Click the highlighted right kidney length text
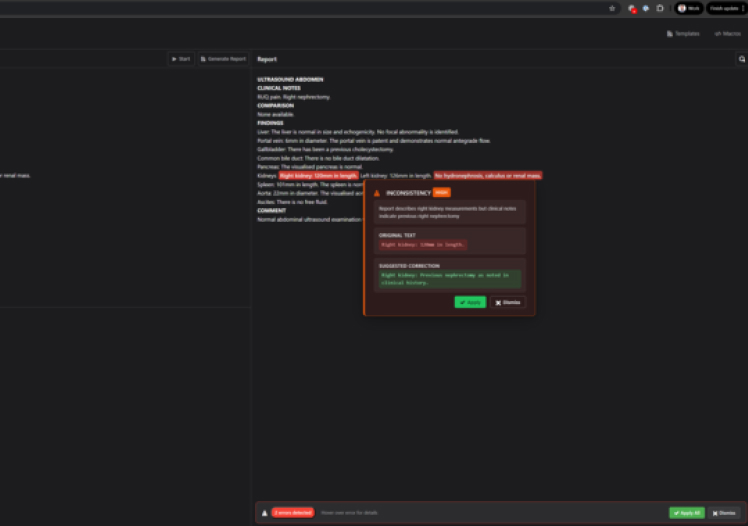This screenshot has height=526, width=748. pos(318,175)
